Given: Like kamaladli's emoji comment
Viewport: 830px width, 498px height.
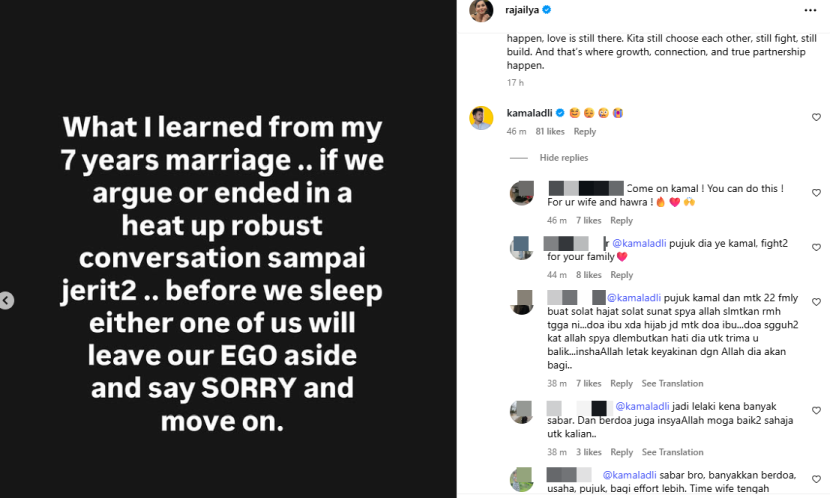Looking at the screenshot, I should tap(816, 118).
